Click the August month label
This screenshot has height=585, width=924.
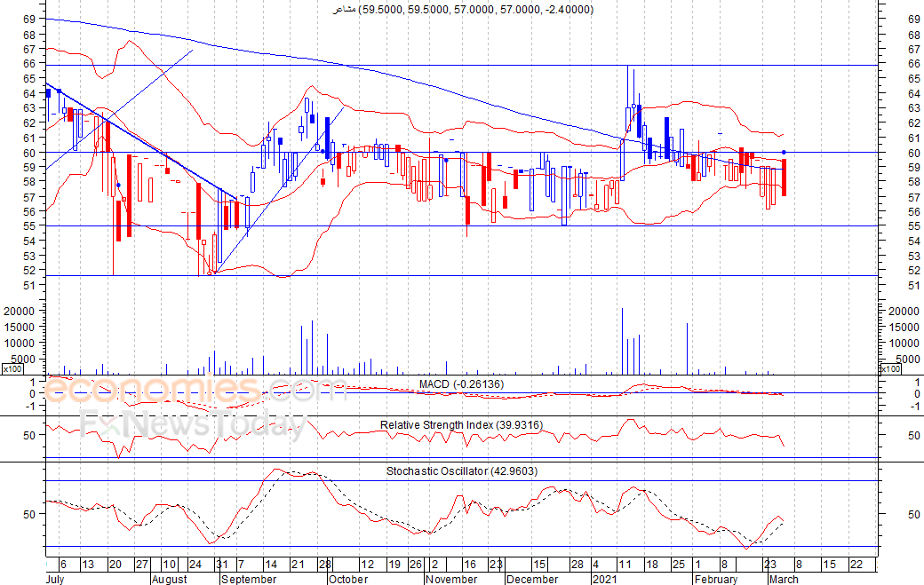[169, 579]
